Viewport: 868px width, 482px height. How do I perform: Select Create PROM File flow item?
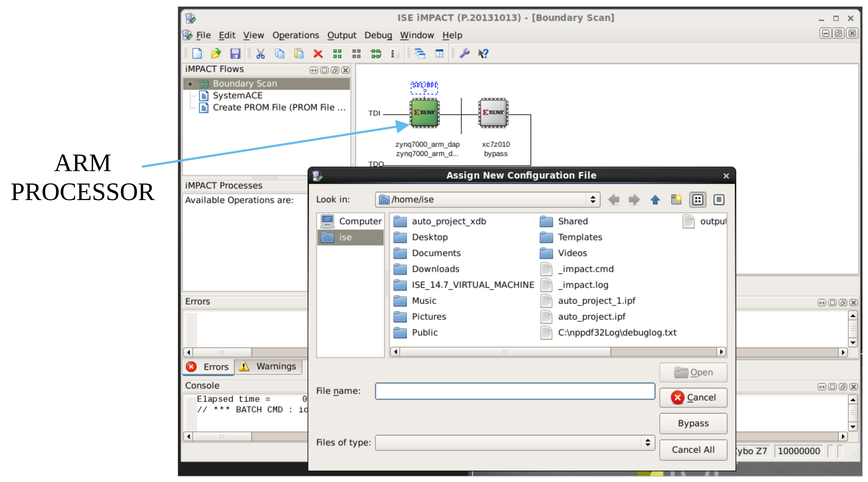click(272, 108)
